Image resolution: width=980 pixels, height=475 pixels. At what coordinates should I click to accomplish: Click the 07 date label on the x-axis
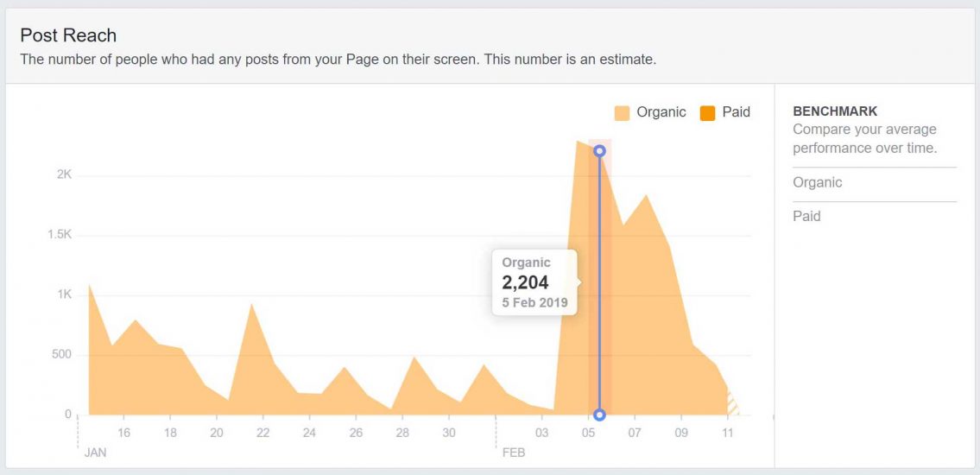[635, 434]
